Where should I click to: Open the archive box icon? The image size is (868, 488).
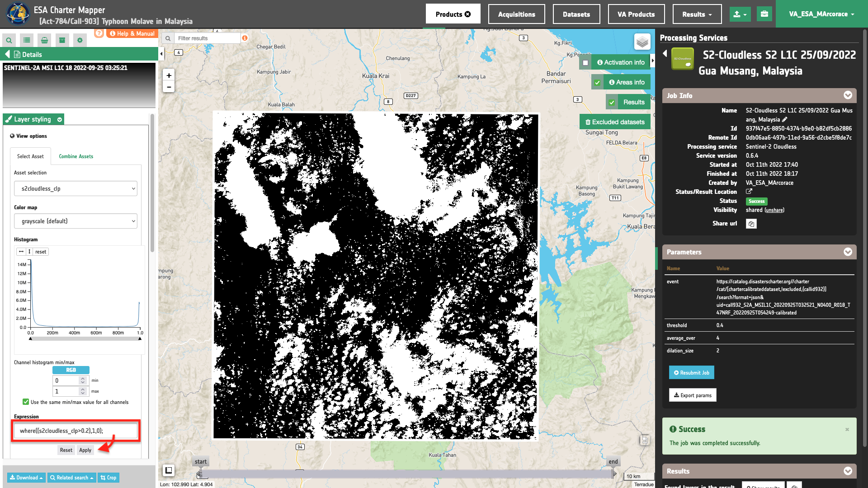(x=62, y=40)
